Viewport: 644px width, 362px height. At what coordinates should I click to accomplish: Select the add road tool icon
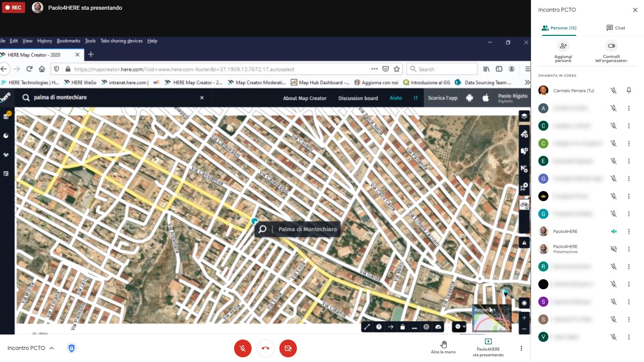(x=524, y=134)
